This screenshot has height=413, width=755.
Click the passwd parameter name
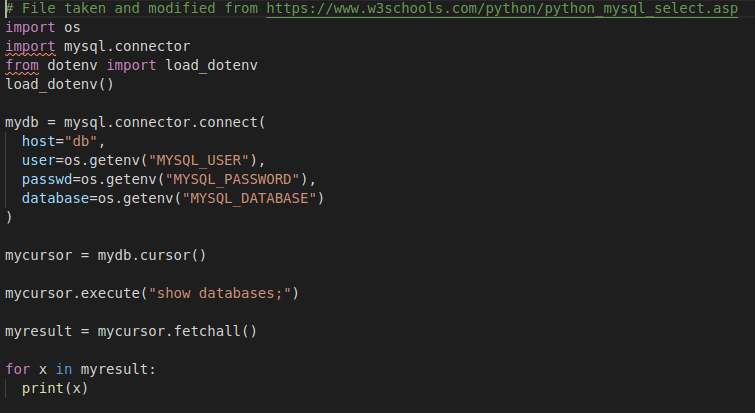tap(47, 180)
